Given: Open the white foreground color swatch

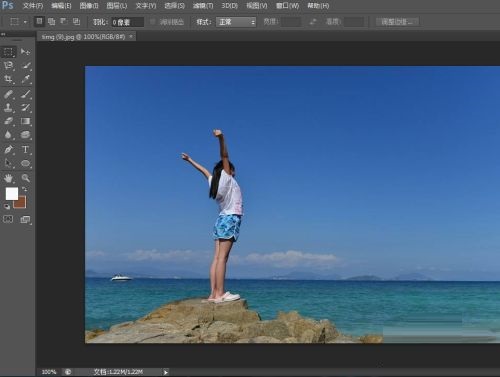Looking at the screenshot, I should 12,193.
